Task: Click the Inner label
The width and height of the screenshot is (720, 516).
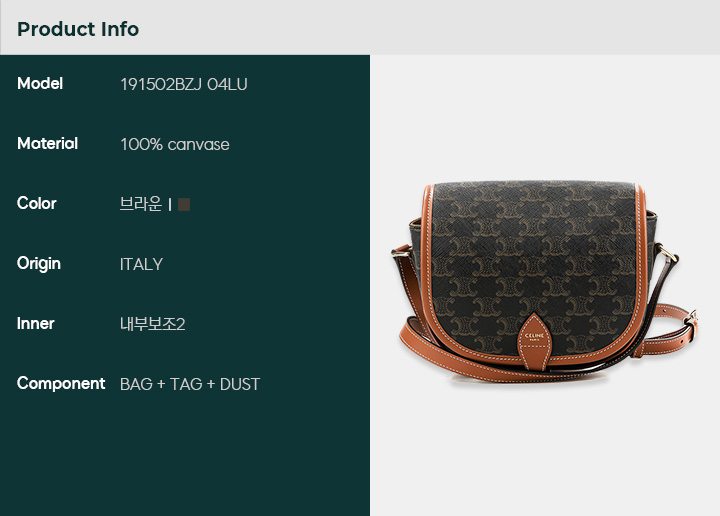Action: click(x=35, y=324)
